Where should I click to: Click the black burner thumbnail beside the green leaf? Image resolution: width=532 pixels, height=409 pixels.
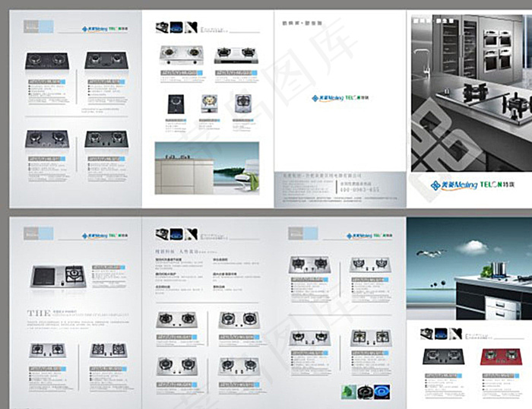tap(365, 392)
